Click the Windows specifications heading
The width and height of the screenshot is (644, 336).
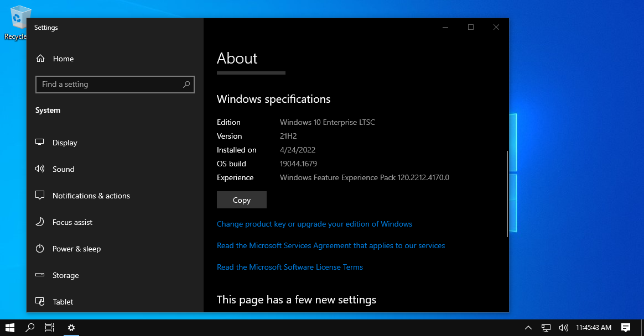[273, 99]
